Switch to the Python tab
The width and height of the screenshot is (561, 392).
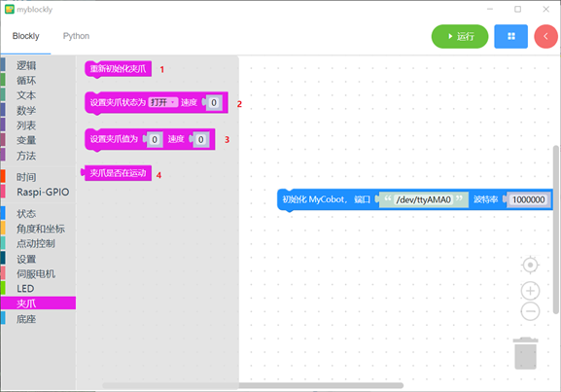coord(76,36)
